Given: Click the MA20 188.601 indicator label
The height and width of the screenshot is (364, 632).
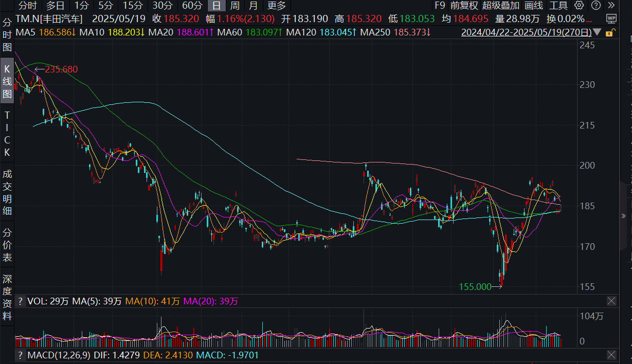Looking at the screenshot, I should point(180,32).
